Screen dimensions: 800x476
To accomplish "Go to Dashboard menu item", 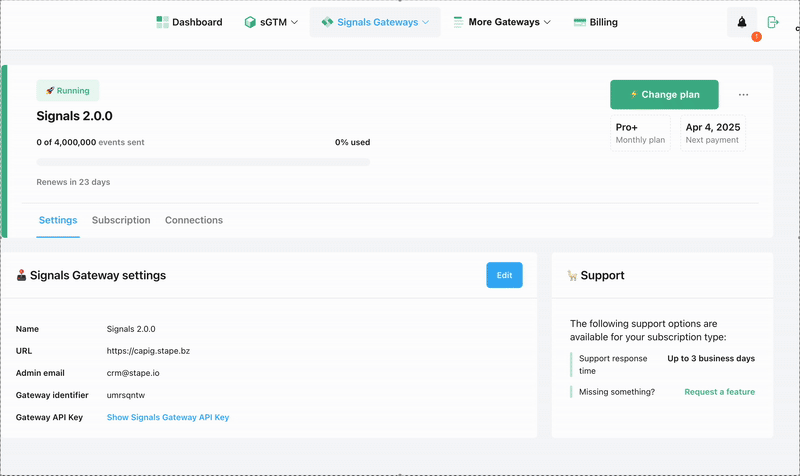I will point(189,22).
